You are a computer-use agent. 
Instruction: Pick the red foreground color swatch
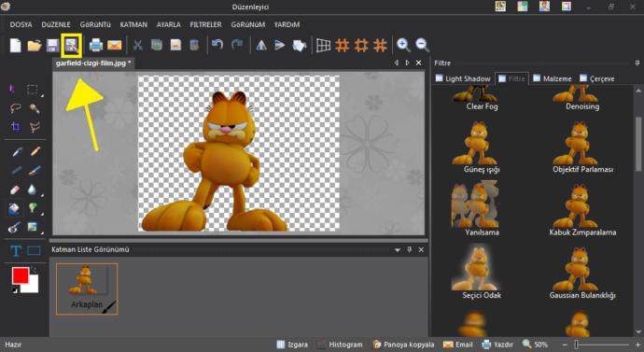click(x=21, y=275)
